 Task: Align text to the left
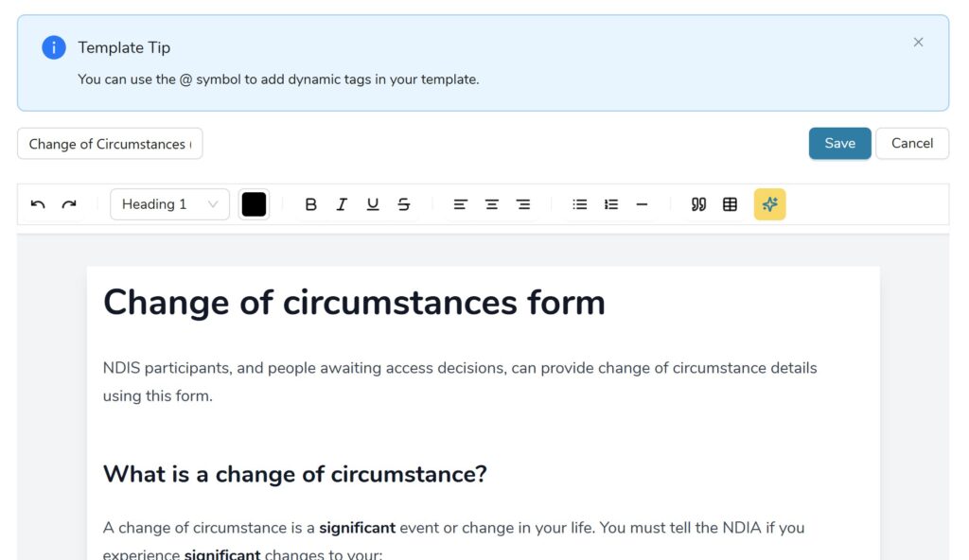pos(460,204)
